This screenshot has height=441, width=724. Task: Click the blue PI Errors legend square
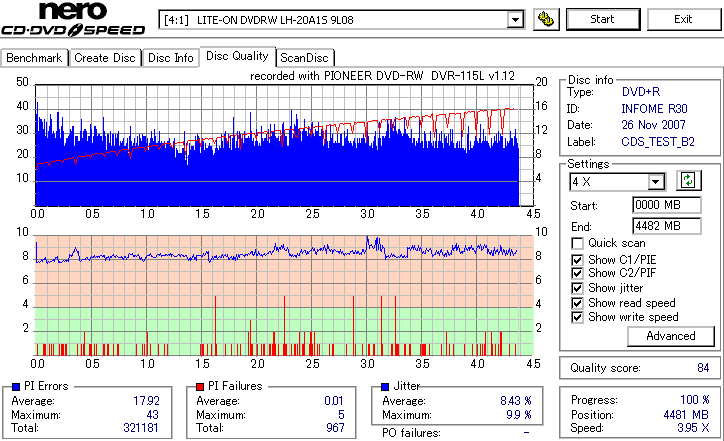16,387
